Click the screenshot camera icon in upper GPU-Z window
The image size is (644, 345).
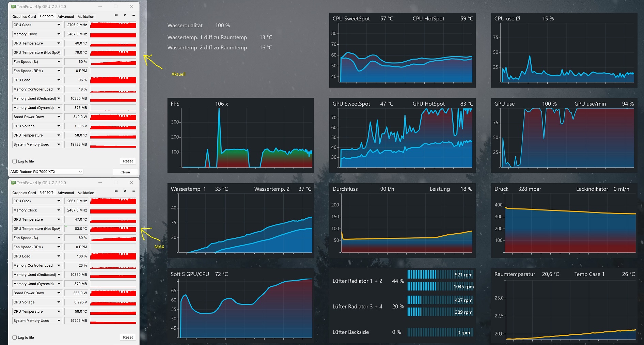[x=116, y=15]
